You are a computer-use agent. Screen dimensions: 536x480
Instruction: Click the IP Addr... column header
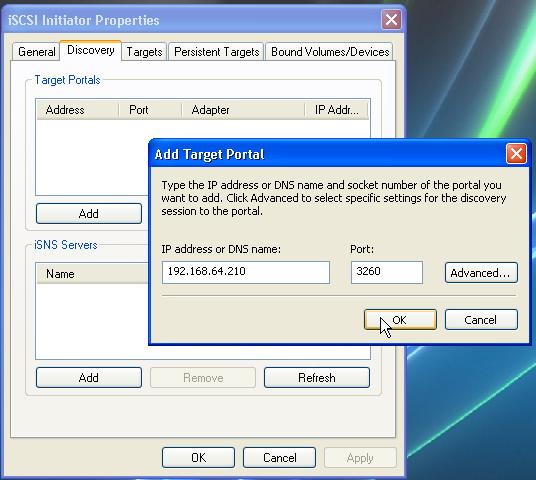tap(336, 110)
